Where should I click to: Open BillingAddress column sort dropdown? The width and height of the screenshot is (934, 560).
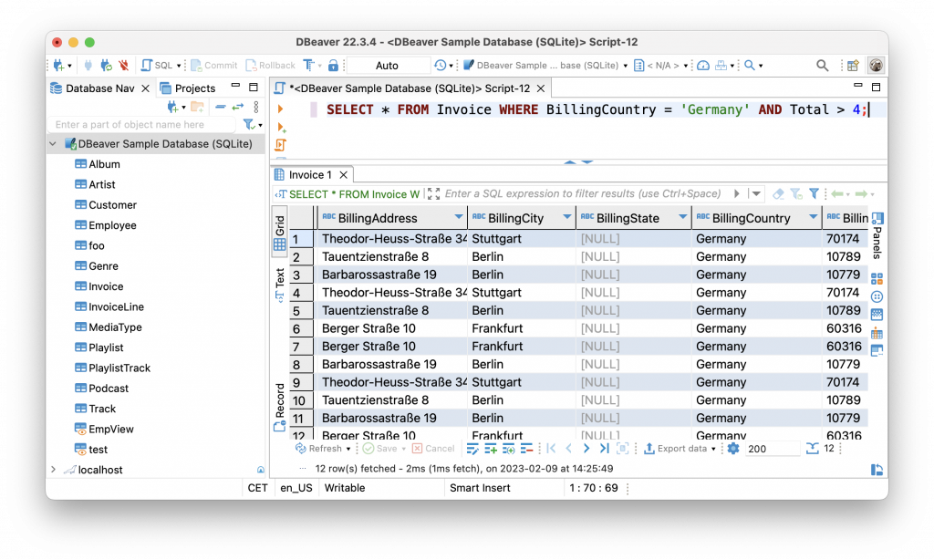[458, 217]
